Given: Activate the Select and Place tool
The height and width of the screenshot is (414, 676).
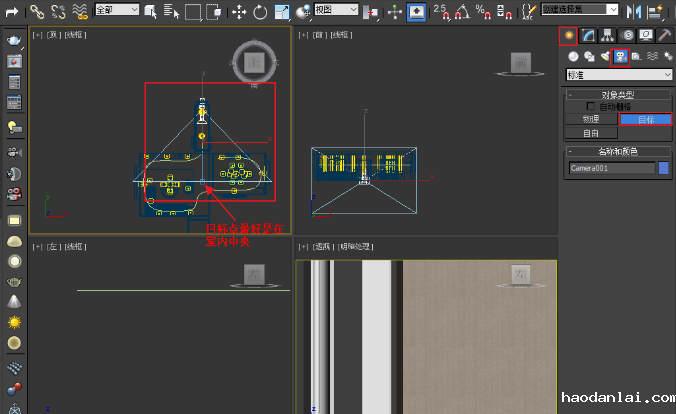Looking at the screenshot, I should pos(304,12).
